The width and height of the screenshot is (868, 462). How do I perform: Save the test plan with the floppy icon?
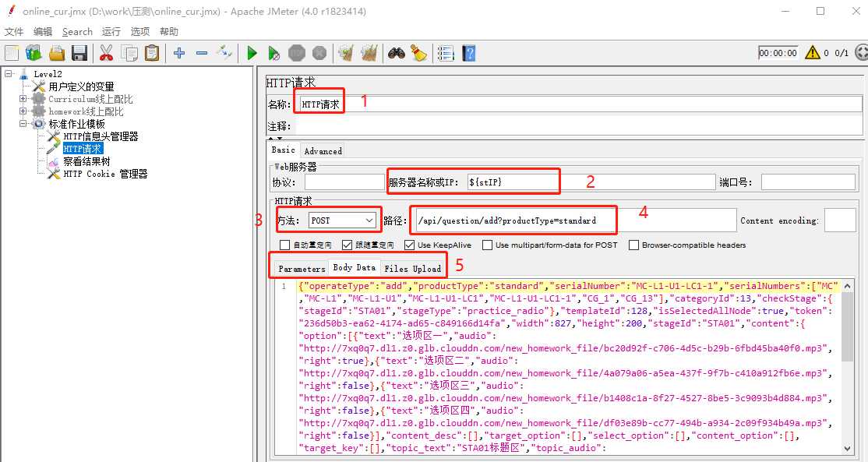coord(79,53)
